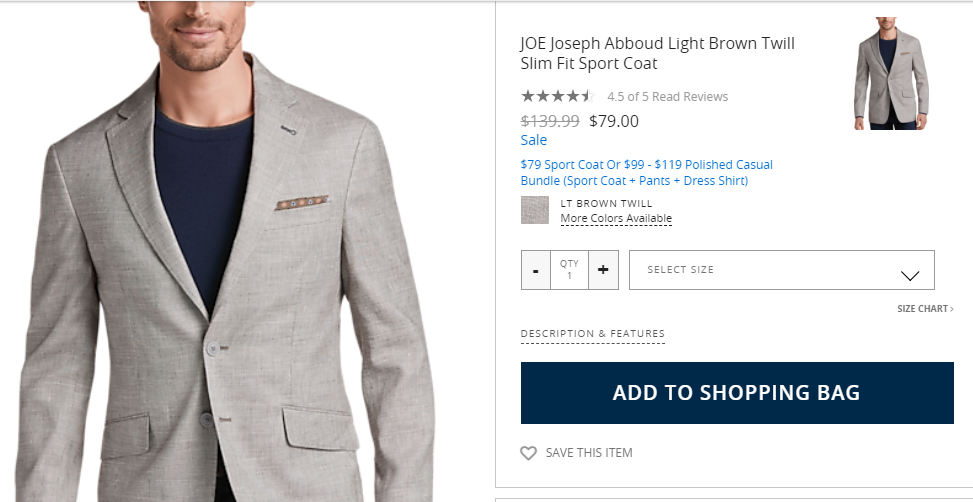Click the $79.00 sale price
The image size is (973, 502).
click(x=614, y=122)
